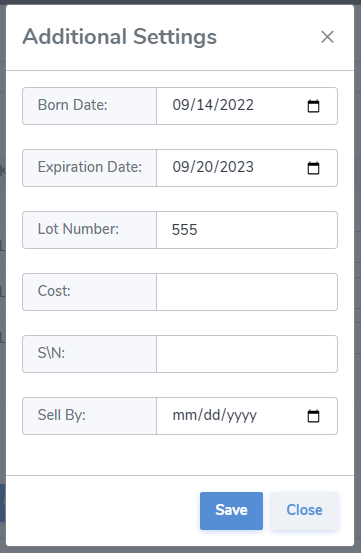
Task: Click the Expiration Date label
Action: point(90,167)
